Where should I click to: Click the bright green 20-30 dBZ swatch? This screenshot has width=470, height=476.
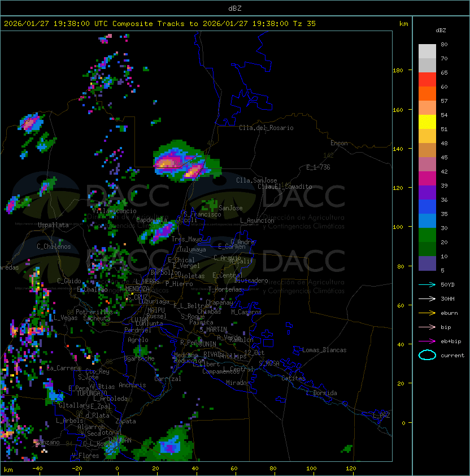point(427,235)
